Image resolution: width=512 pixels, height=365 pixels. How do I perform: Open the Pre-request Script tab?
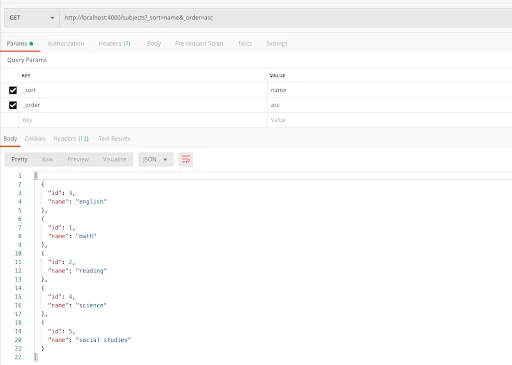tap(199, 44)
